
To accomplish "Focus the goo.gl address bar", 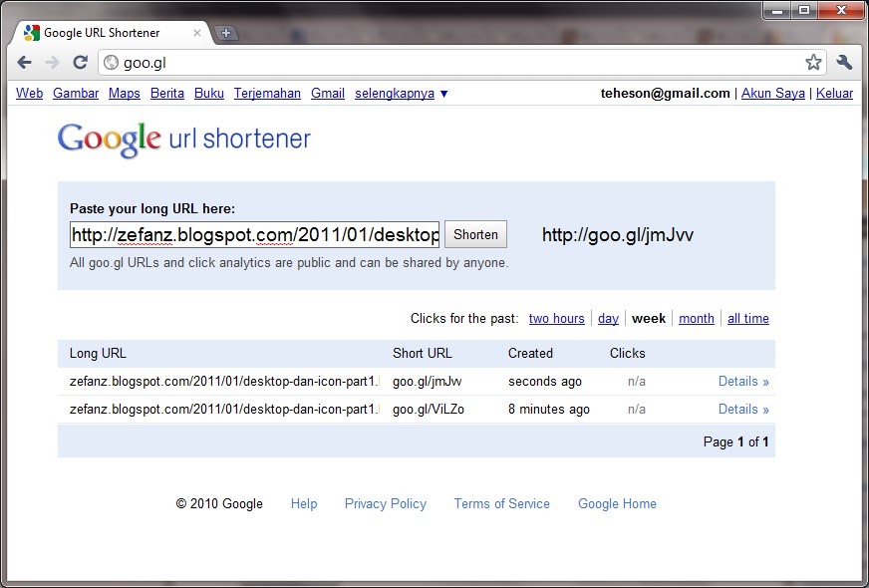I will [460, 63].
